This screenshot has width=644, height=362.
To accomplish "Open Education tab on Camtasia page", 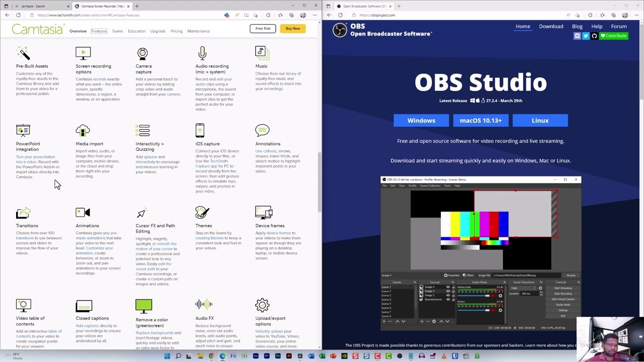I will pyautogui.click(x=136, y=31).
